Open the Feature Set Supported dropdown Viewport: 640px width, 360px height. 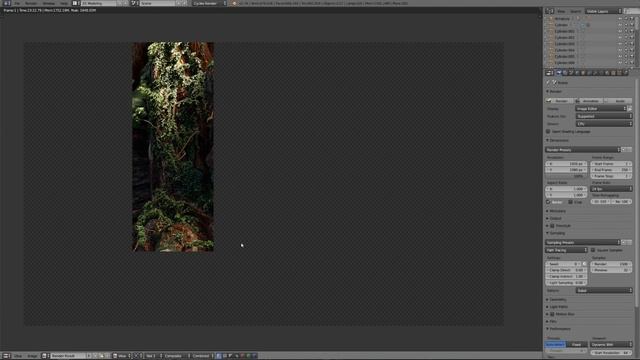pos(604,116)
